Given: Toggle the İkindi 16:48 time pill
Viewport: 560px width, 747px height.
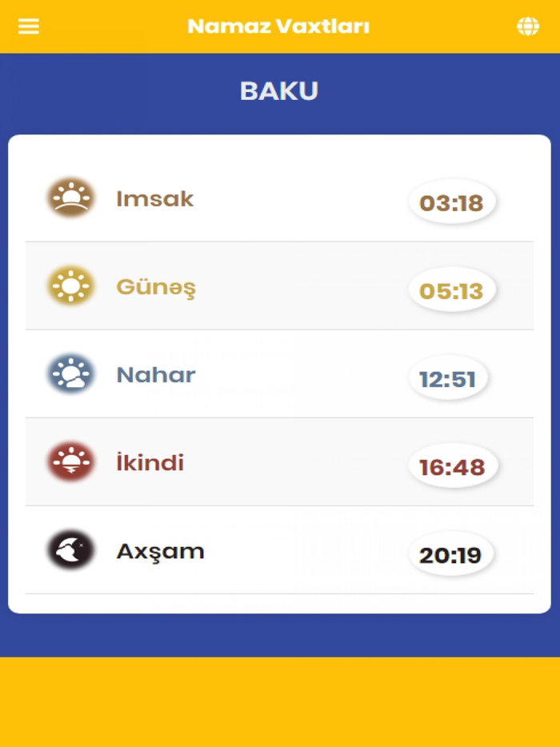Looking at the screenshot, I should [x=451, y=466].
